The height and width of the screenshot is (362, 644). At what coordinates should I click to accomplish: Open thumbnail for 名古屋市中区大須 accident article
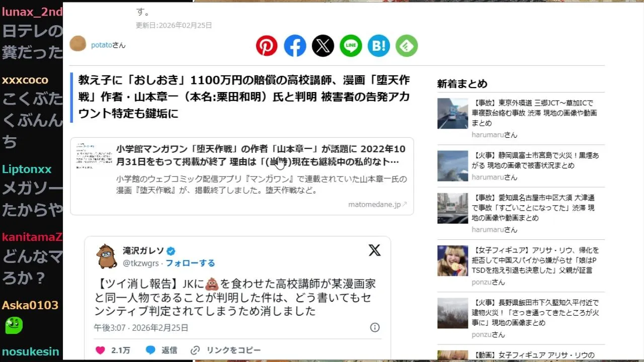click(x=452, y=208)
